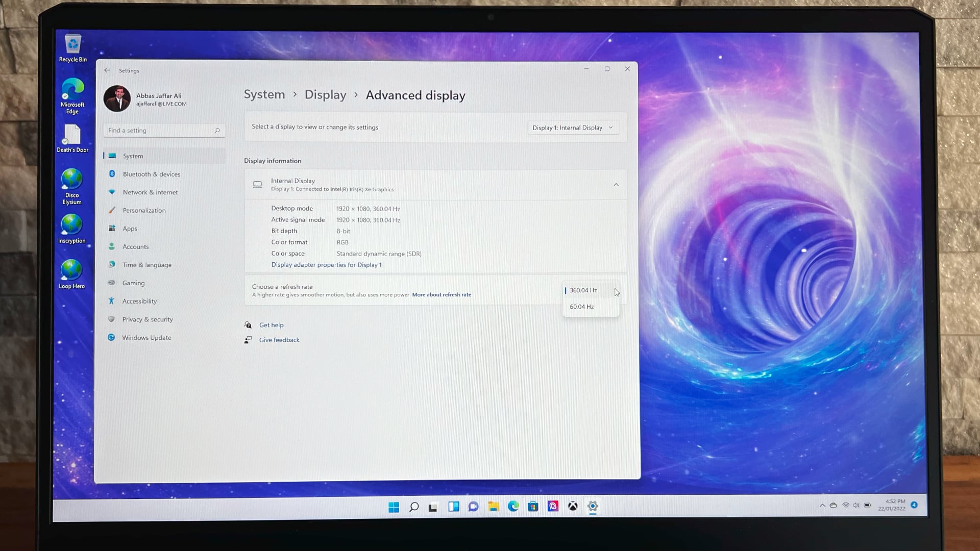Click Get help option
980x551 pixels.
click(x=271, y=325)
